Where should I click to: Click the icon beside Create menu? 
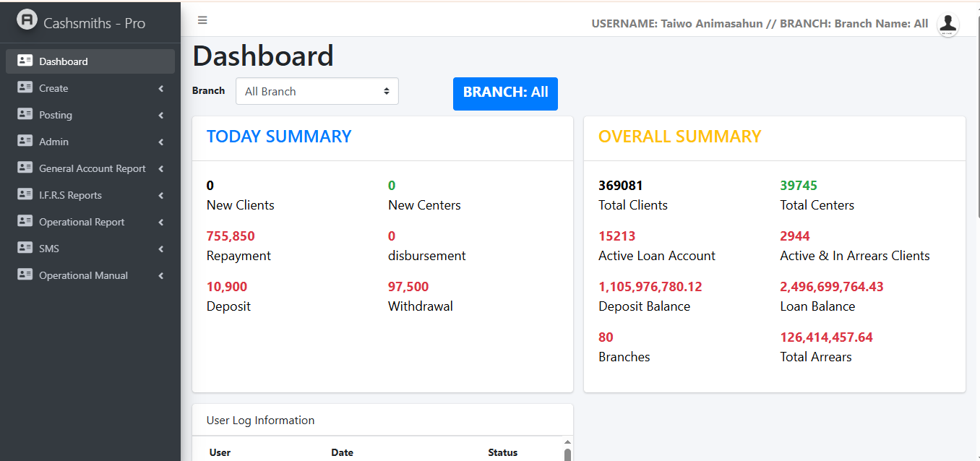[x=25, y=88]
